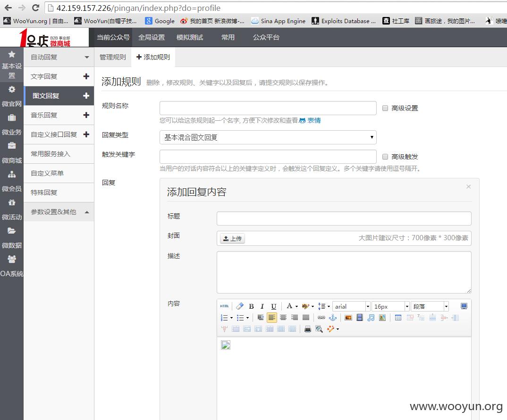Open the 模拟测试 top menu

190,37
